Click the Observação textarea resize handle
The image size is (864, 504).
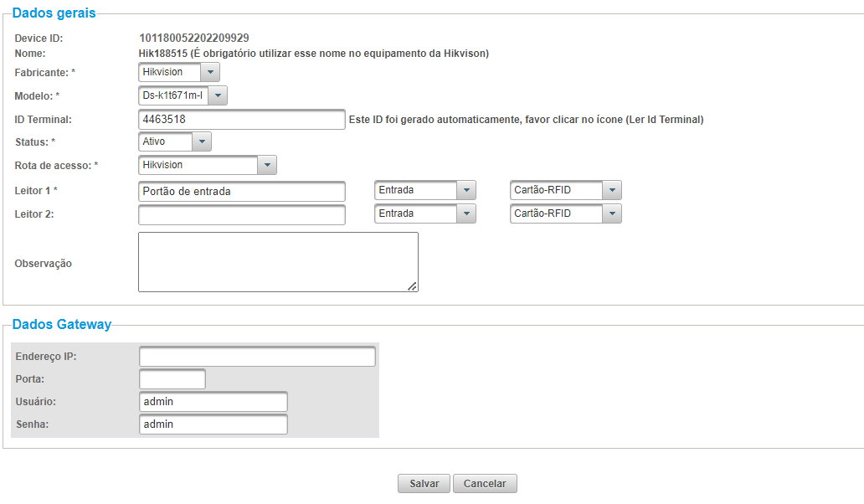(x=412, y=286)
